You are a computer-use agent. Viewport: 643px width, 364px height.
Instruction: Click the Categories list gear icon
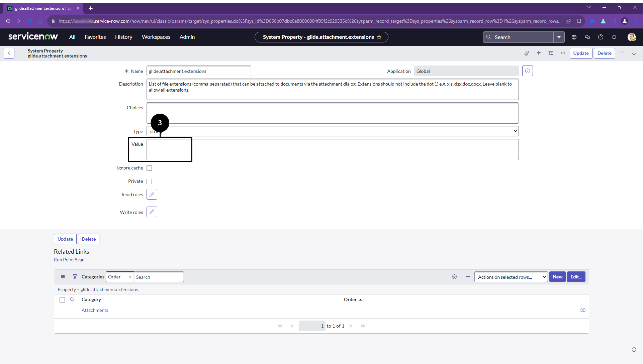(454, 277)
